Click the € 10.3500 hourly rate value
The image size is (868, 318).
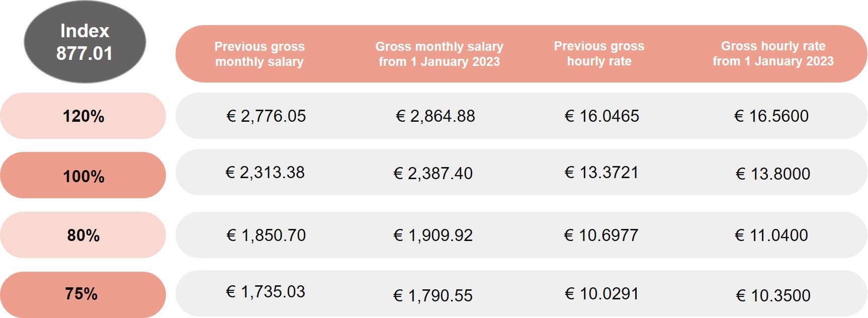click(x=773, y=295)
